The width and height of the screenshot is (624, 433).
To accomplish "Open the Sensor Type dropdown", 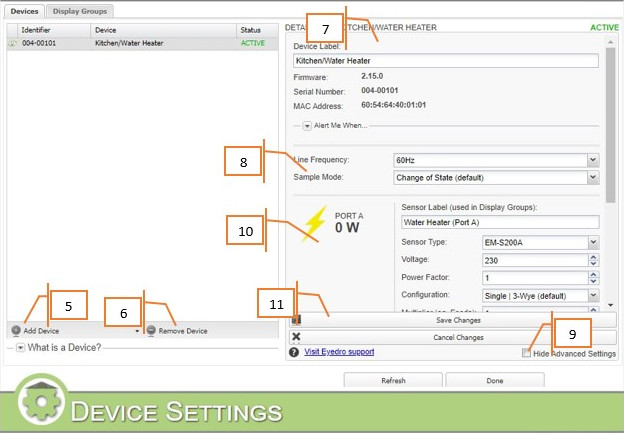I will 593,242.
